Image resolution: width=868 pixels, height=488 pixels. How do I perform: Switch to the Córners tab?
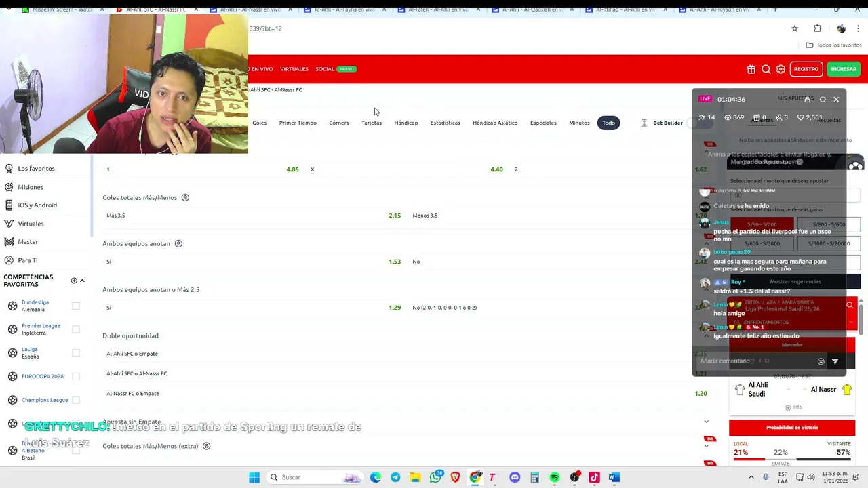coord(339,123)
